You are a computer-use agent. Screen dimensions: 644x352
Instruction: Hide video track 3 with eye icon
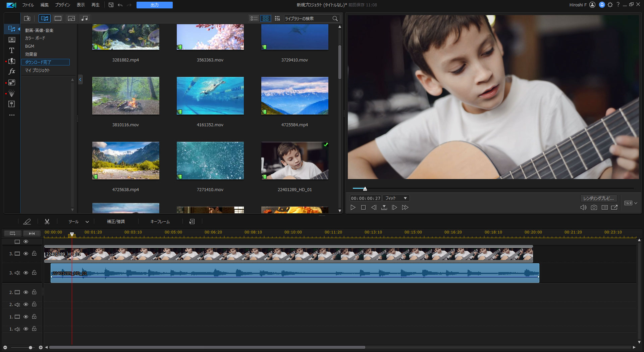click(x=26, y=254)
